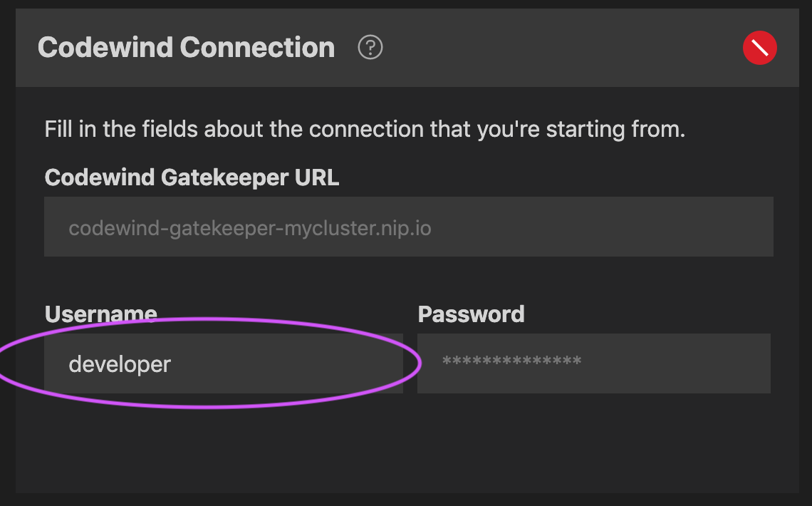812x506 pixels.
Task: Dismiss the dialog via the red circle icon
Action: pos(759,48)
